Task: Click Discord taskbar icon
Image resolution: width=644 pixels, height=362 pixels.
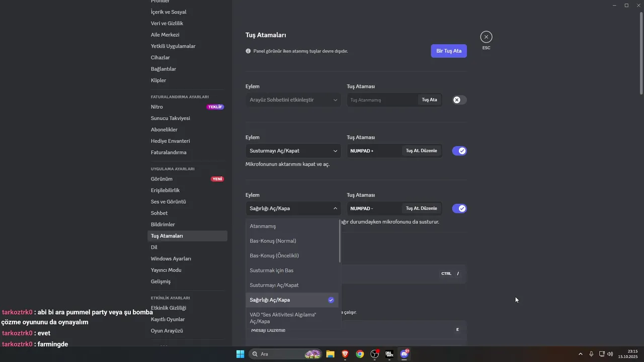Action: pyautogui.click(x=404, y=354)
